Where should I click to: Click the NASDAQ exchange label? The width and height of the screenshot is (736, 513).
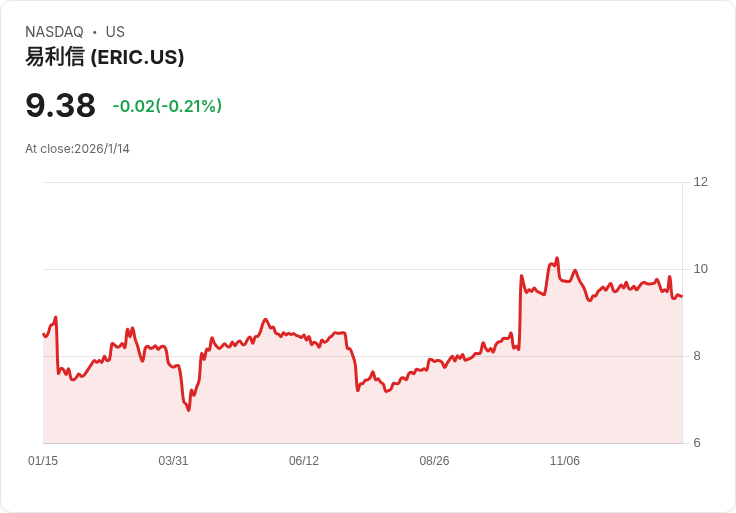54,32
